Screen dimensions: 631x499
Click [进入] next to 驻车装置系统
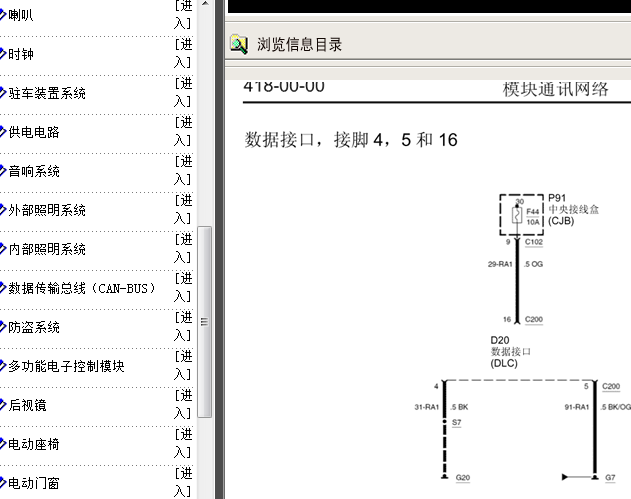click(x=183, y=93)
